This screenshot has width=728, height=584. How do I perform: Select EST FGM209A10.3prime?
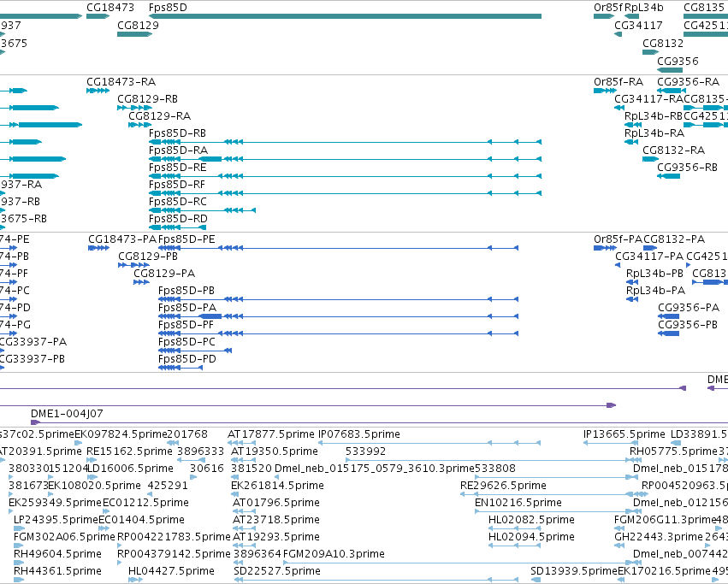(x=334, y=554)
